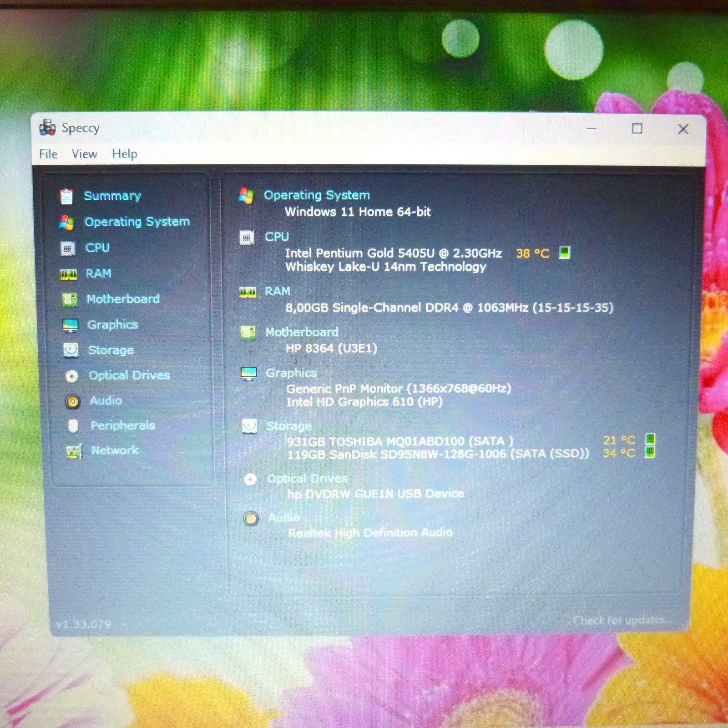Click the Audio speaker icon in the sidebar

coord(72,401)
